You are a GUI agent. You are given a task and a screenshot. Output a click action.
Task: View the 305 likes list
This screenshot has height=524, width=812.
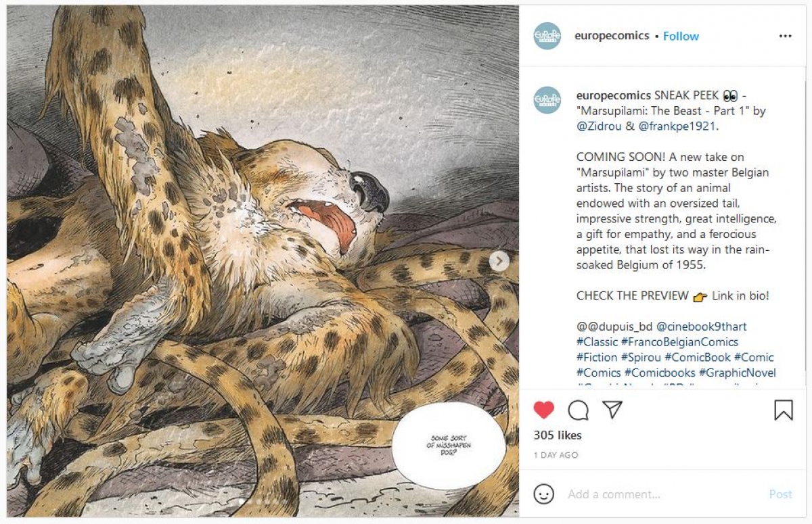tap(558, 435)
